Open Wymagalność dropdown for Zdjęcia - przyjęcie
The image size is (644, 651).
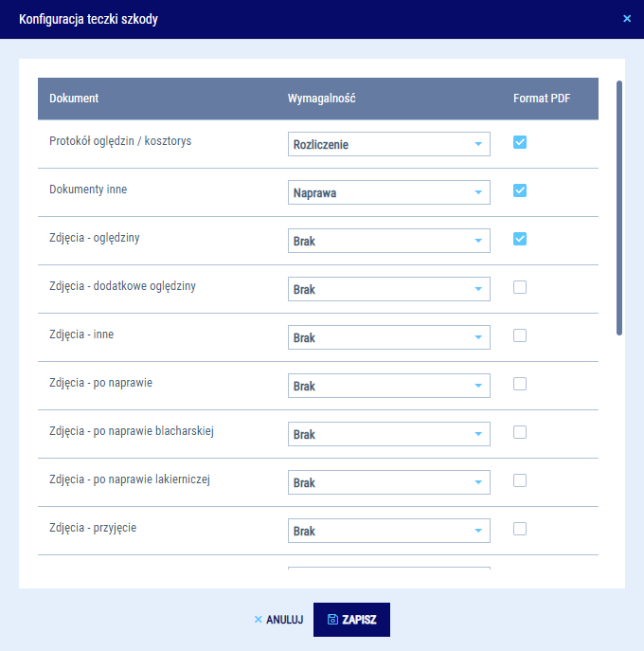(388, 531)
